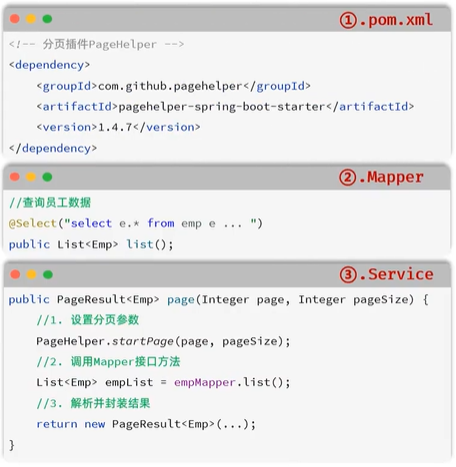The image size is (456, 467).
Task: Click the @Select annotation line
Action: [x=136, y=223]
